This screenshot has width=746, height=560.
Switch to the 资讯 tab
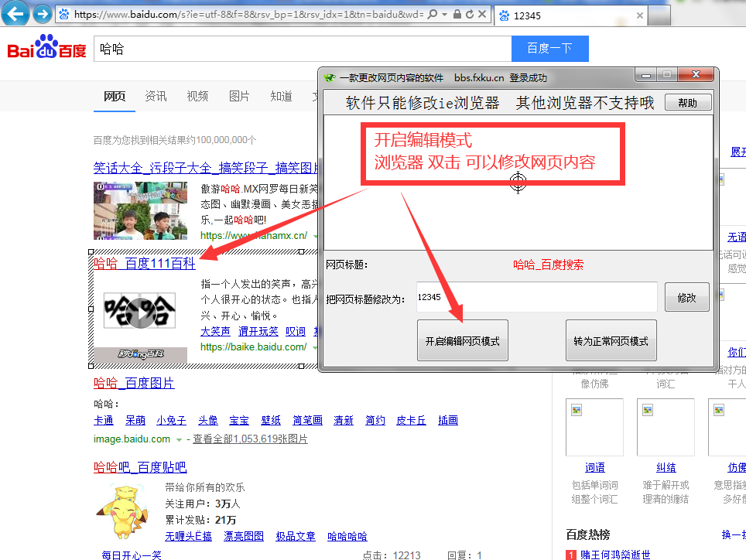pyautogui.click(x=156, y=96)
